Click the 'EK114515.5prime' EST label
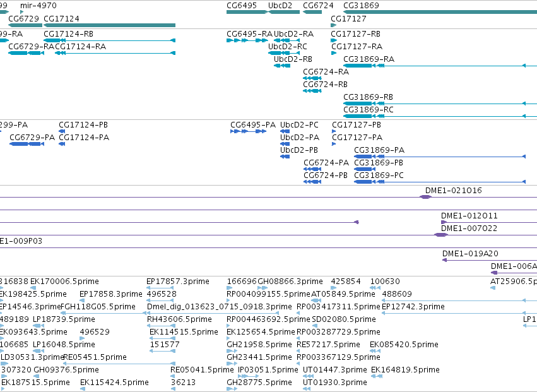 coord(184,332)
